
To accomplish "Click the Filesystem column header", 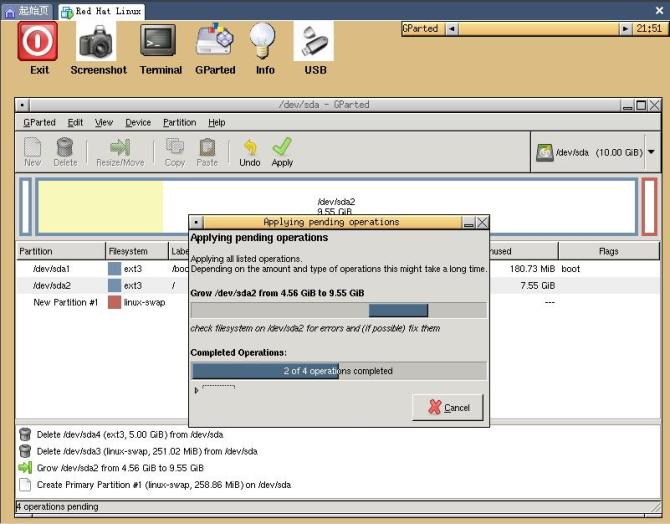I will 137,251.
